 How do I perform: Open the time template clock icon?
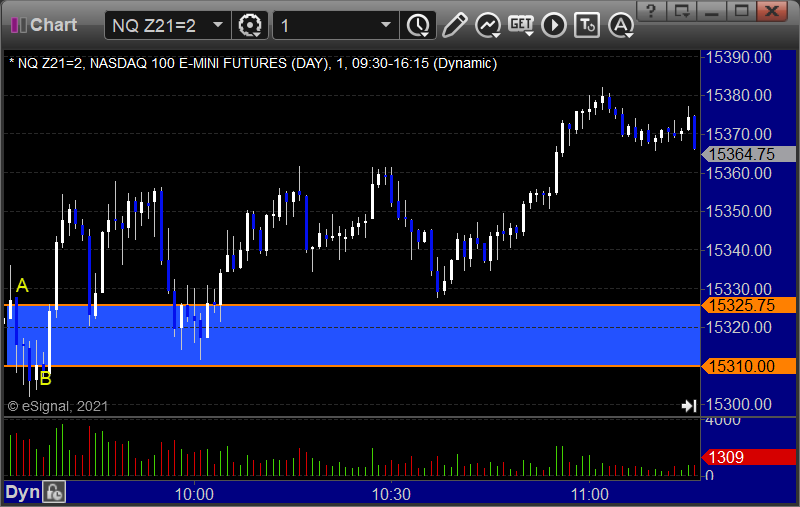pyautogui.click(x=418, y=25)
